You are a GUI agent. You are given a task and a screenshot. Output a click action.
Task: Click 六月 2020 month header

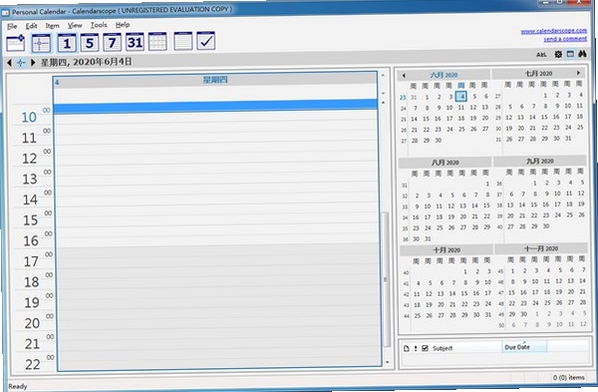click(x=444, y=75)
